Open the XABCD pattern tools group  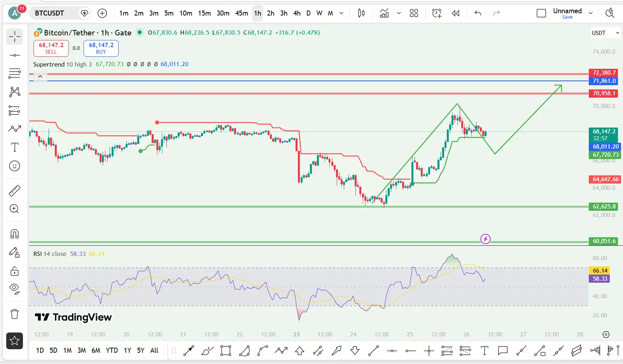point(15,92)
